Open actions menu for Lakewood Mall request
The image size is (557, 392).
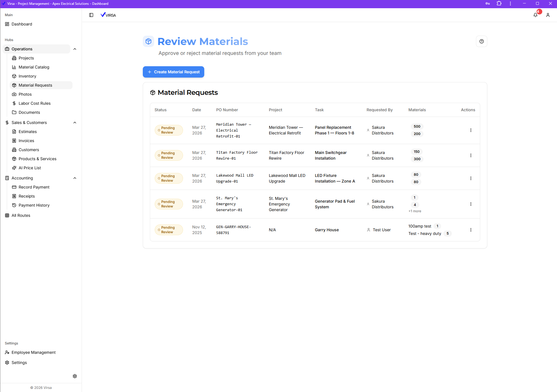point(471,178)
